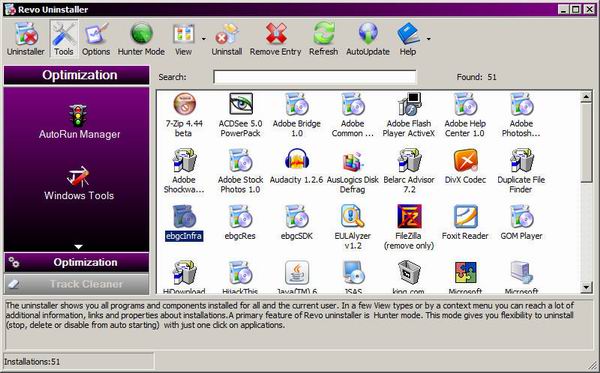Screen dimensions: 600x373
Task: Close the Revo Uninstaller window
Action: [x=589, y=10]
